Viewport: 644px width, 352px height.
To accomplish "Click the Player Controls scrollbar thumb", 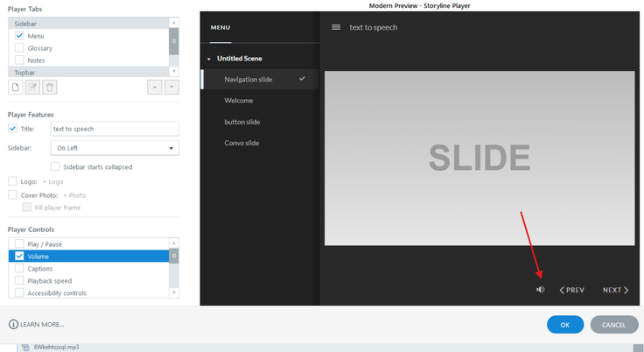I will click(174, 256).
